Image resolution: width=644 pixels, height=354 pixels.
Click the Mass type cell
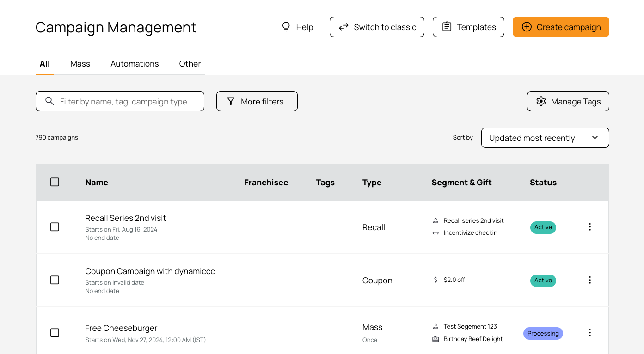pyautogui.click(x=372, y=327)
